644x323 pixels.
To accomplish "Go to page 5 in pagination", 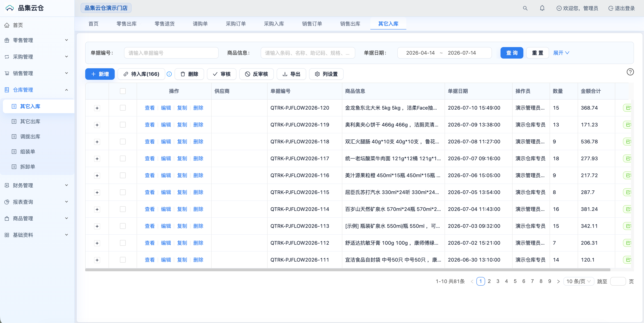I will (515, 281).
